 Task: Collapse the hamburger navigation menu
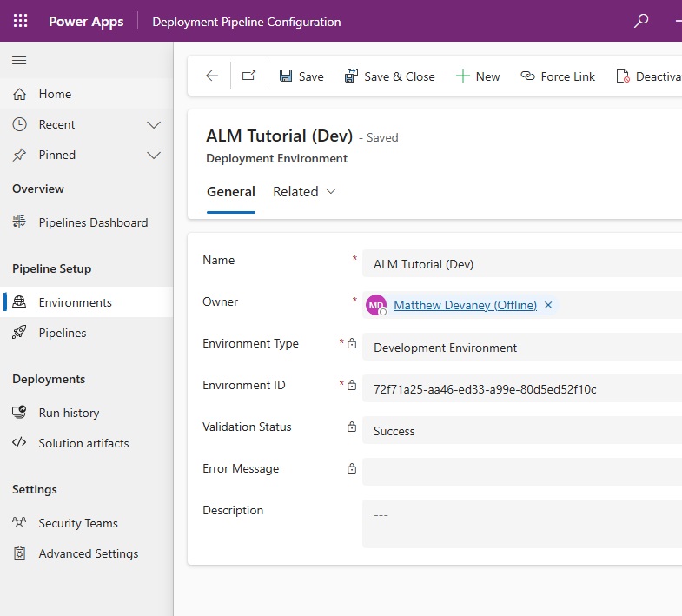coord(19,60)
